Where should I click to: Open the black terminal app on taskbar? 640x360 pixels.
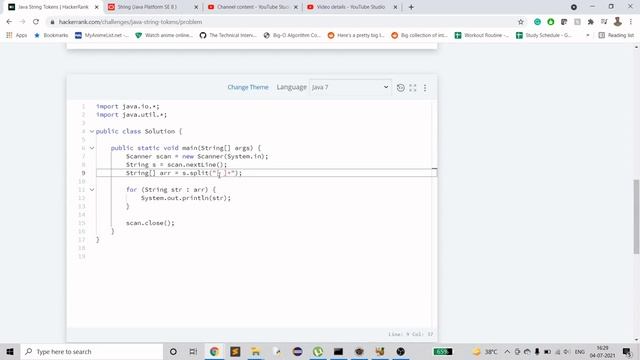click(338, 351)
